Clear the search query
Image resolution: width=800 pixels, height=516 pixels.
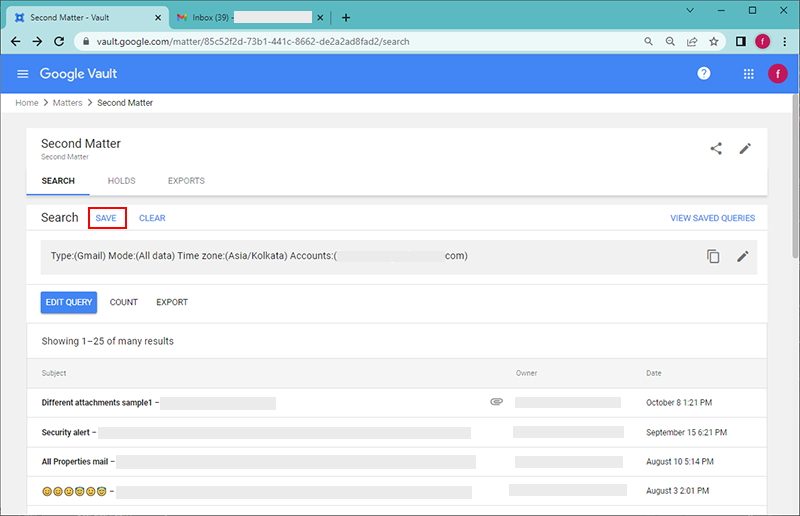pos(152,218)
